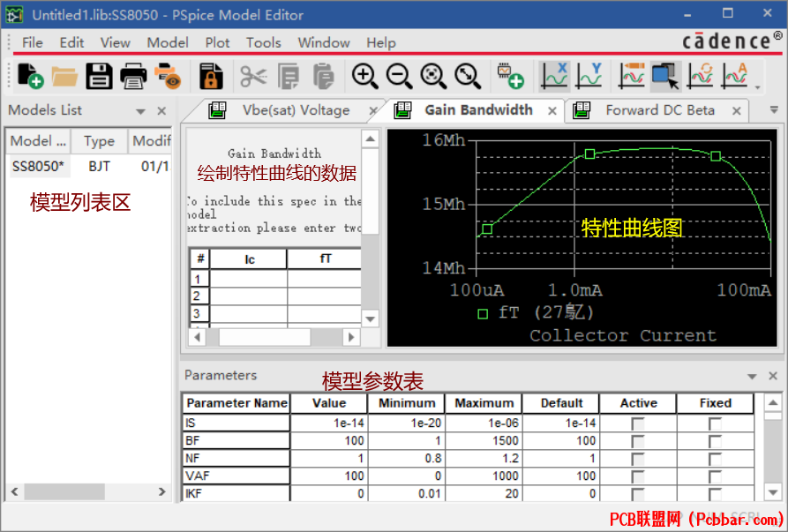This screenshot has height=532, width=788.
Task: Click the Type column header
Action: 99,141
